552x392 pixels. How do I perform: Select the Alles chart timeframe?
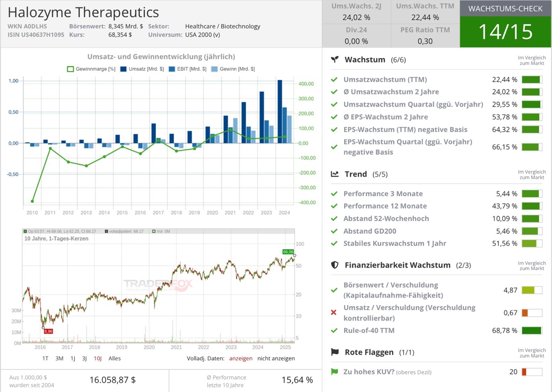coord(115,358)
